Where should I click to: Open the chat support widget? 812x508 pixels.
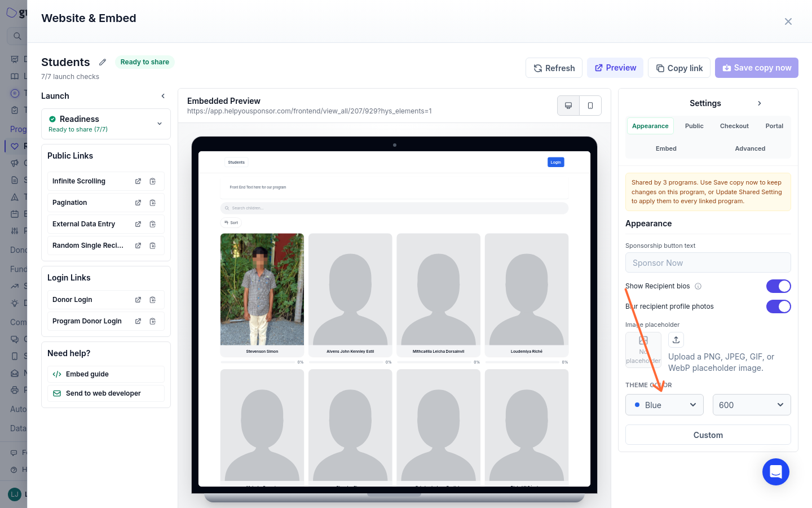[776, 472]
